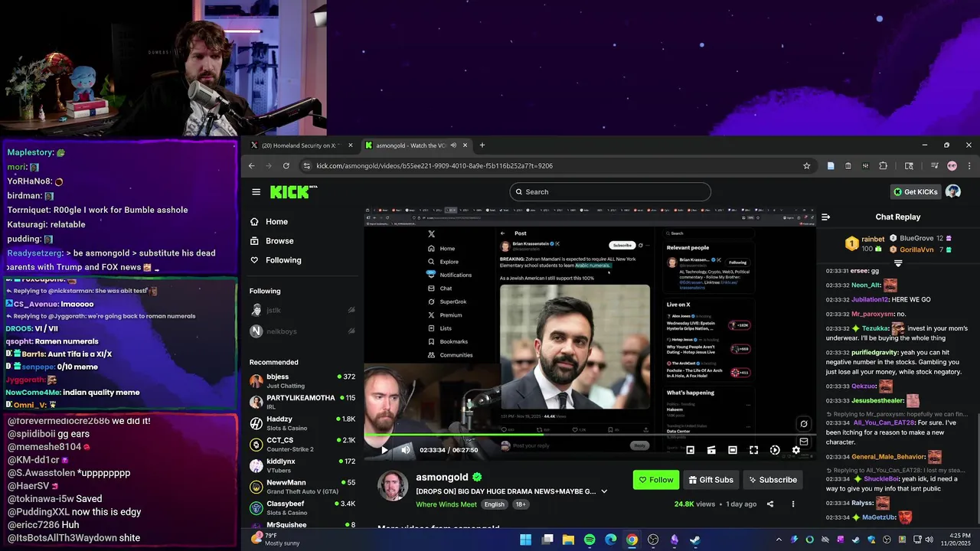Open Chrome media controls icon

[x=934, y=165]
